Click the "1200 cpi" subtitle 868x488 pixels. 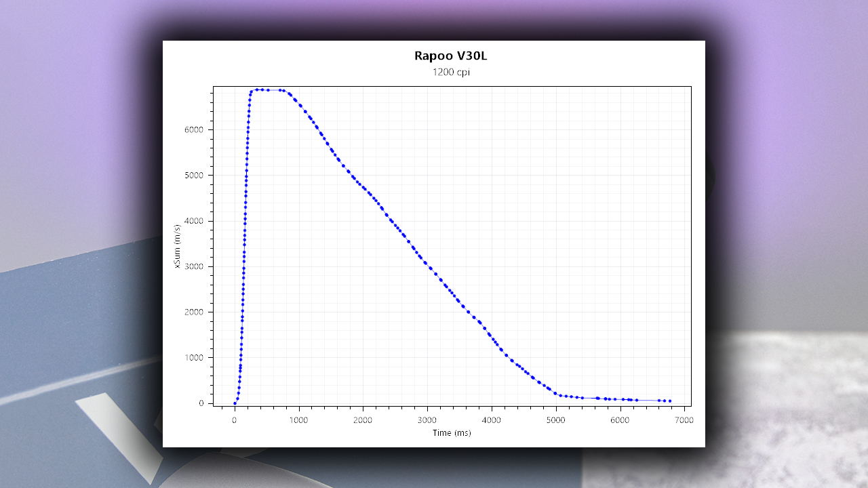pos(451,73)
